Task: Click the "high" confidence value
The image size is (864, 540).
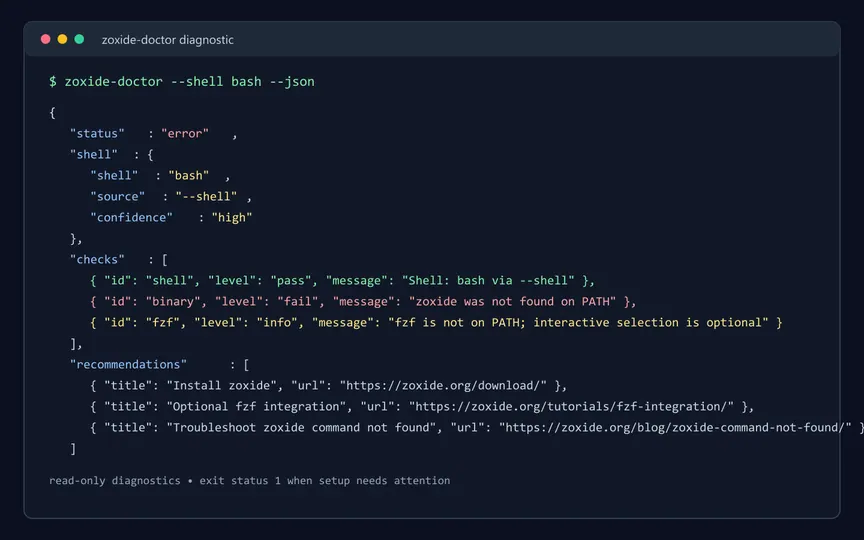Action: point(231,217)
